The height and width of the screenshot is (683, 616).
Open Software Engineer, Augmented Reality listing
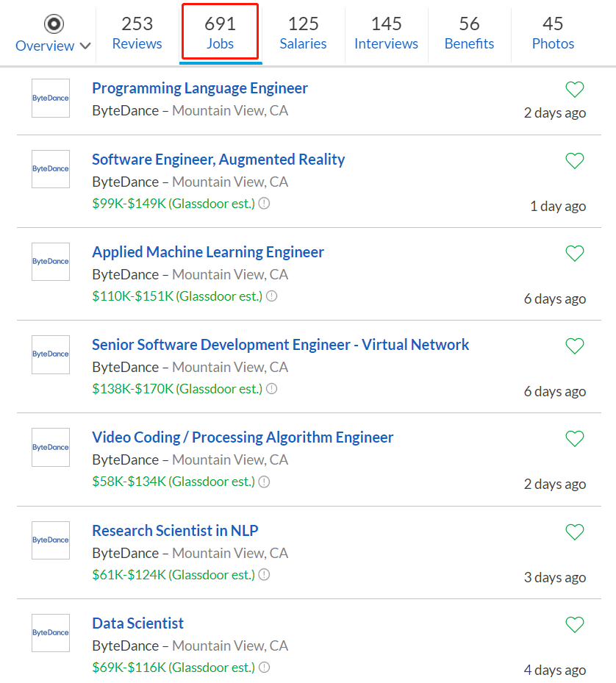[x=218, y=160]
